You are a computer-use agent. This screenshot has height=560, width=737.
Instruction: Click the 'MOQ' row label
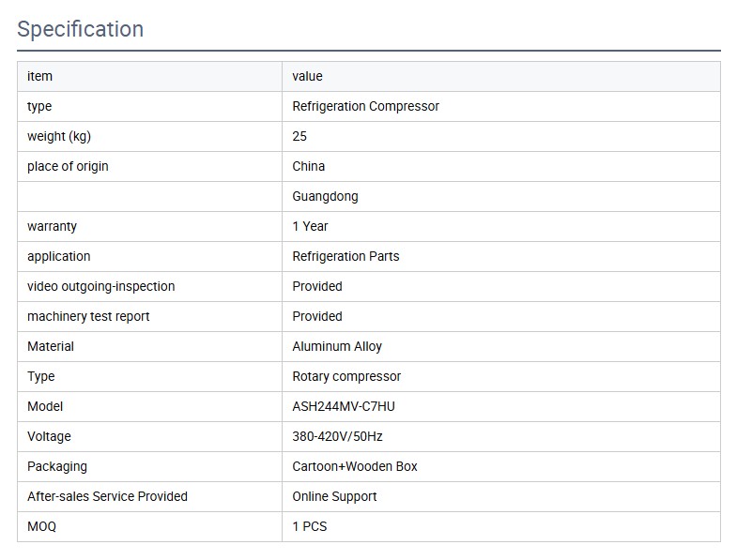click(x=42, y=526)
